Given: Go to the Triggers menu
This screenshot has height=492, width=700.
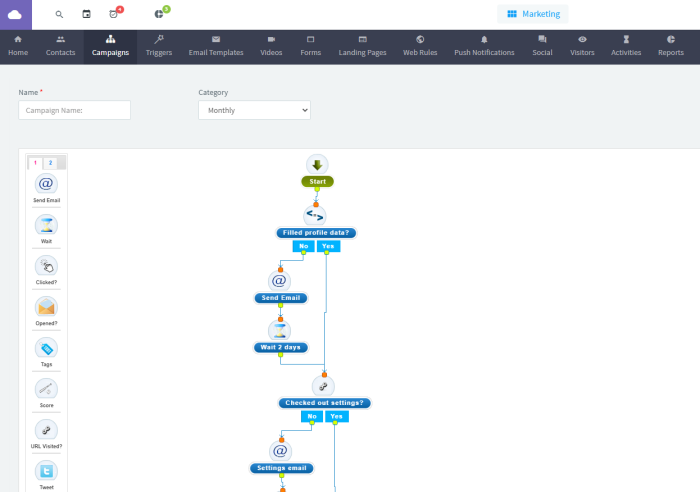Looking at the screenshot, I should (x=159, y=46).
